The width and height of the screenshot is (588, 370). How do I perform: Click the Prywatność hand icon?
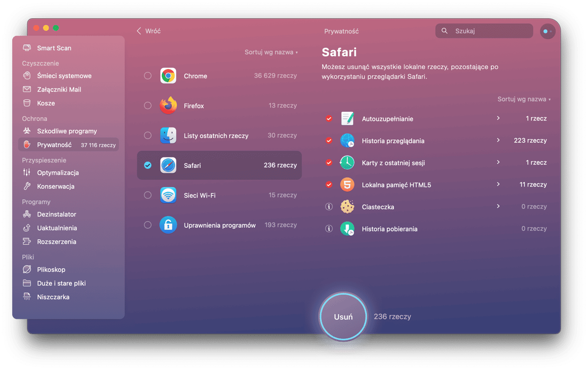pyautogui.click(x=27, y=145)
